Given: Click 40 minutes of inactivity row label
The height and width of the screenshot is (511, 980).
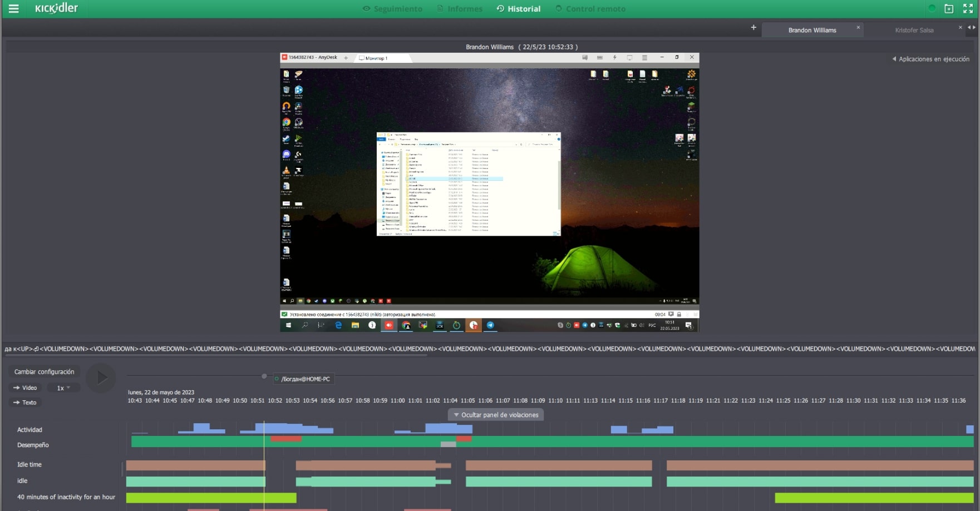Looking at the screenshot, I should tap(66, 497).
